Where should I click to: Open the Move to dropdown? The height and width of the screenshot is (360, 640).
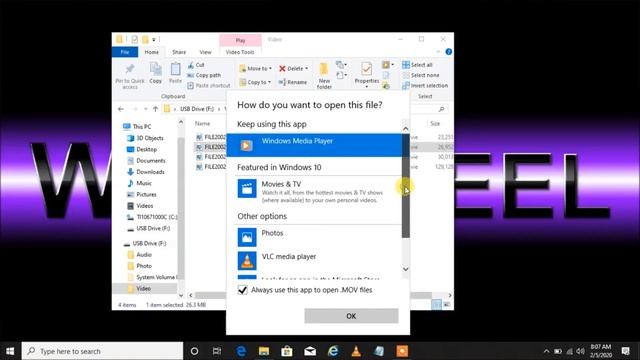coord(256,68)
